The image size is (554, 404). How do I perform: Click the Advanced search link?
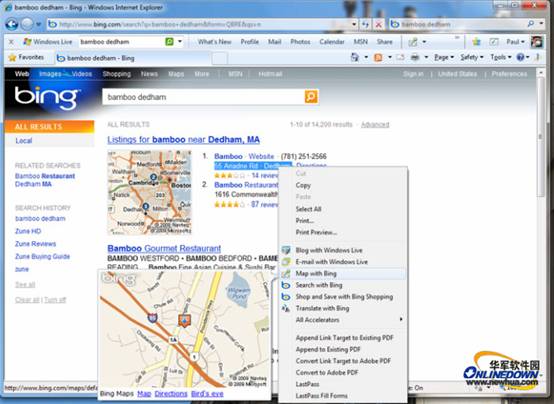point(375,124)
